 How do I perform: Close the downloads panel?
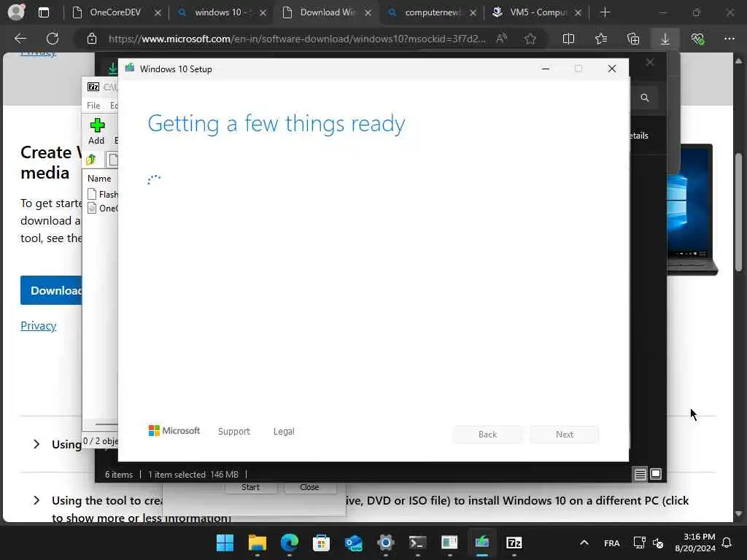pos(650,63)
